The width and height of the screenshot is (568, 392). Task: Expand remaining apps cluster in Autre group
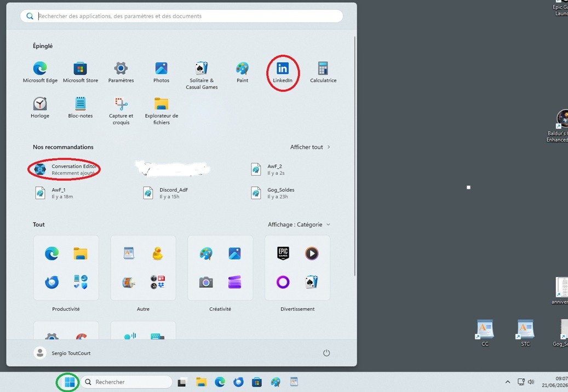[x=158, y=282]
